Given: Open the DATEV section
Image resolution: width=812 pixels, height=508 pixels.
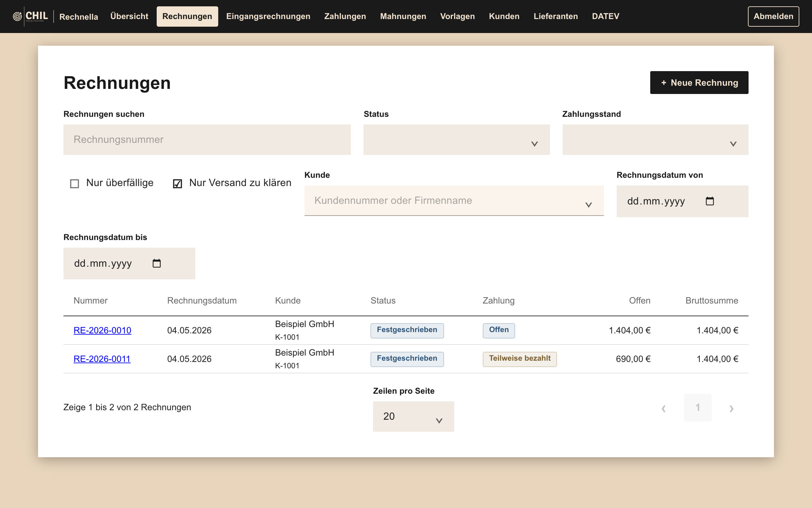Looking at the screenshot, I should click(x=606, y=16).
